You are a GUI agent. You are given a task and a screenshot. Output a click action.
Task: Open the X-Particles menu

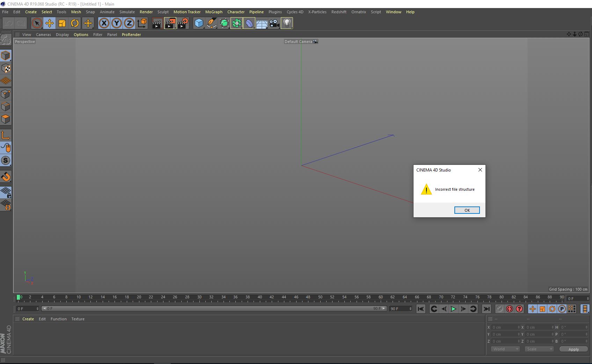317,12
